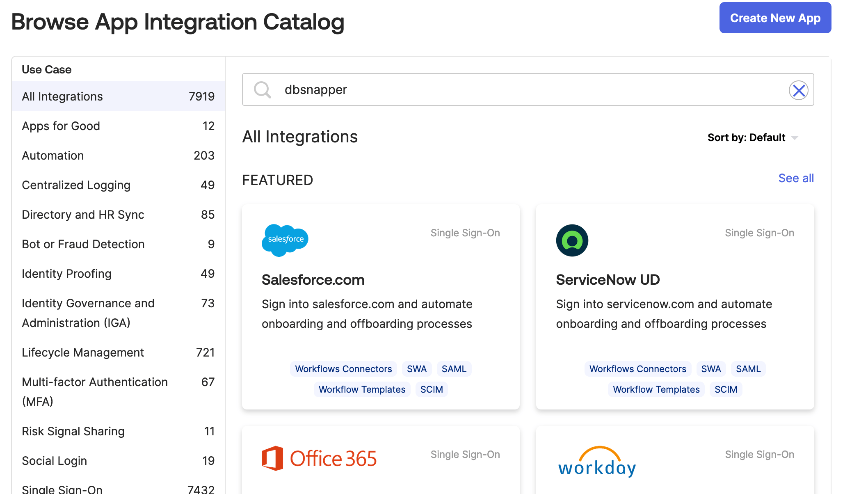Click the Create New App button
868x494 pixels.
(775, 18)
